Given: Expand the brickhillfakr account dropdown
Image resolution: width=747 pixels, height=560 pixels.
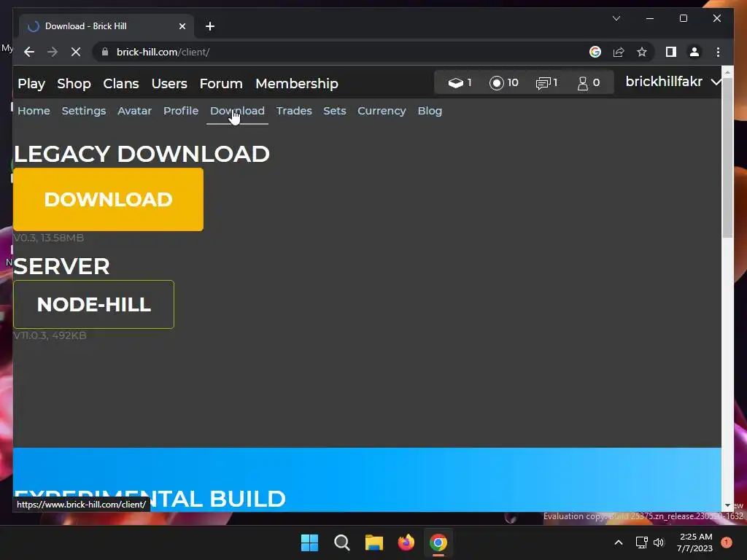Looking at the screenshot, I should (x=672, y=82).
